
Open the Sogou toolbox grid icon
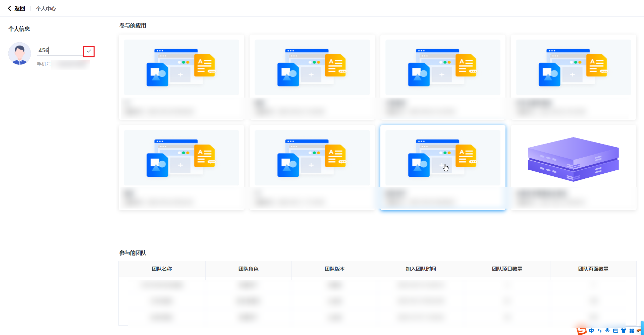(632, 331)
